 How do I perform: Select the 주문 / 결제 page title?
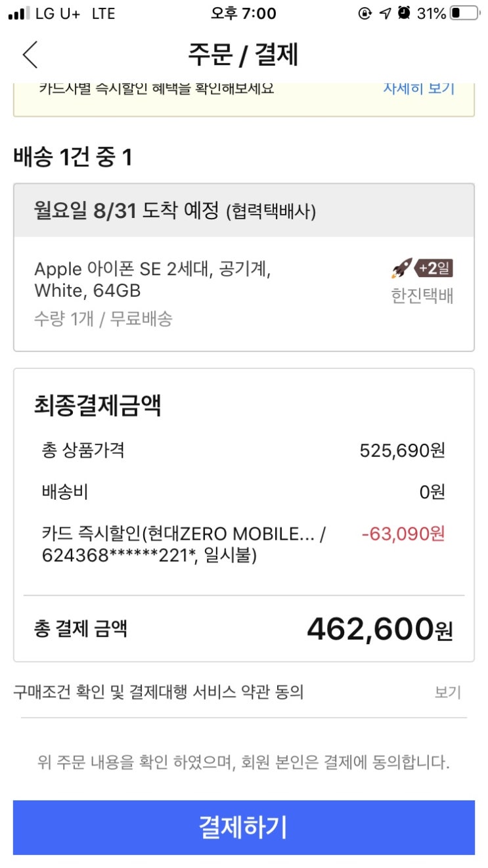244,55
